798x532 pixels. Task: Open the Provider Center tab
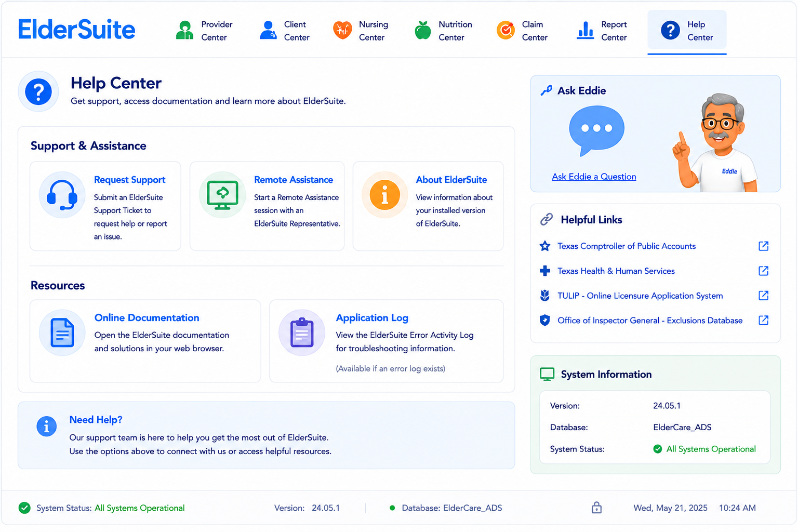pos(204,31)
